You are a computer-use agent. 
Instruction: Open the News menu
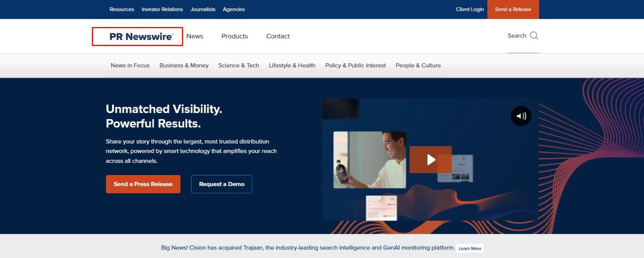(x=195, y=36)
